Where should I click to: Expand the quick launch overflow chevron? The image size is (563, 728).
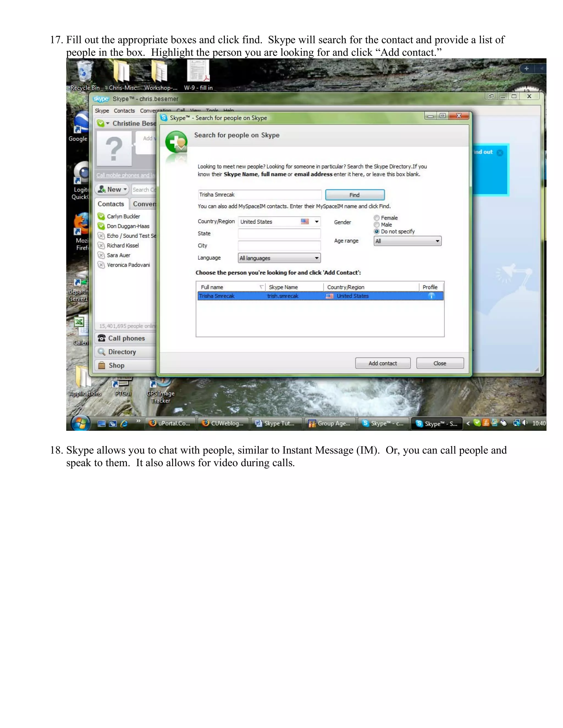coord(138,421)
